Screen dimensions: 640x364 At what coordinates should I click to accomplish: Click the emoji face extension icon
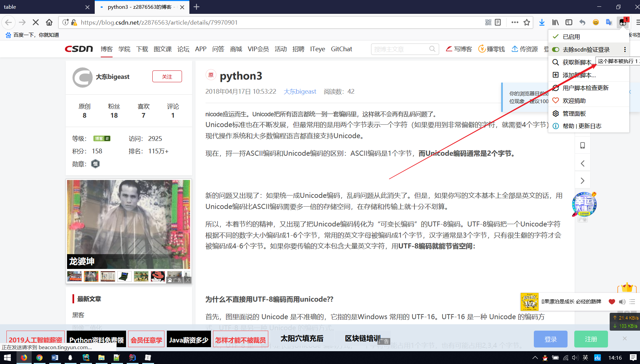click(596, 22)
